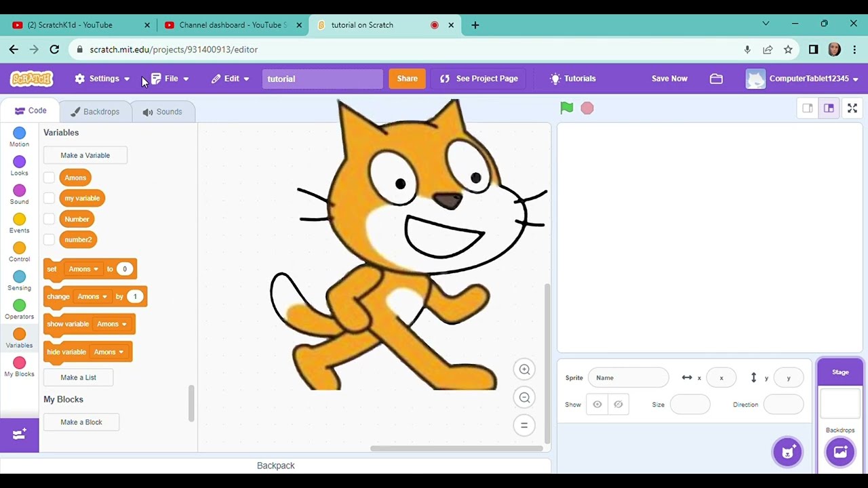Zoom out the code workspace
868x488 pixels.
tap(524, 398)
